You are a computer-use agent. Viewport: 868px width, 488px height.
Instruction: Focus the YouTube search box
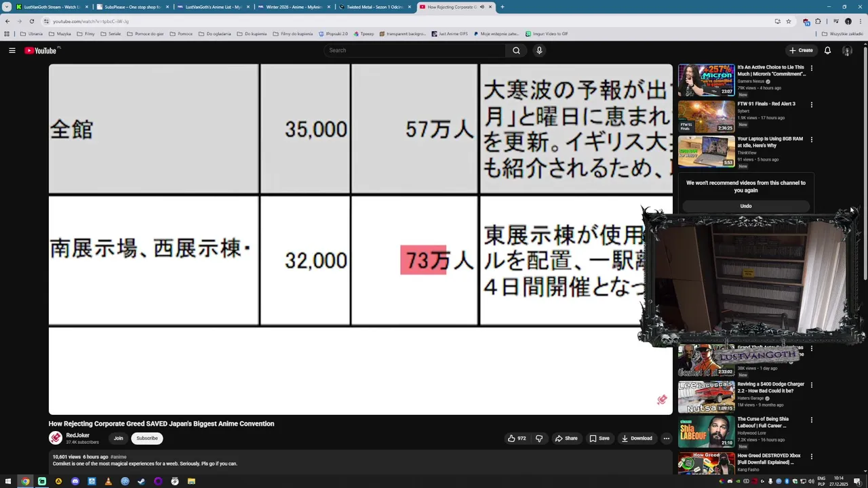[415, 50]
